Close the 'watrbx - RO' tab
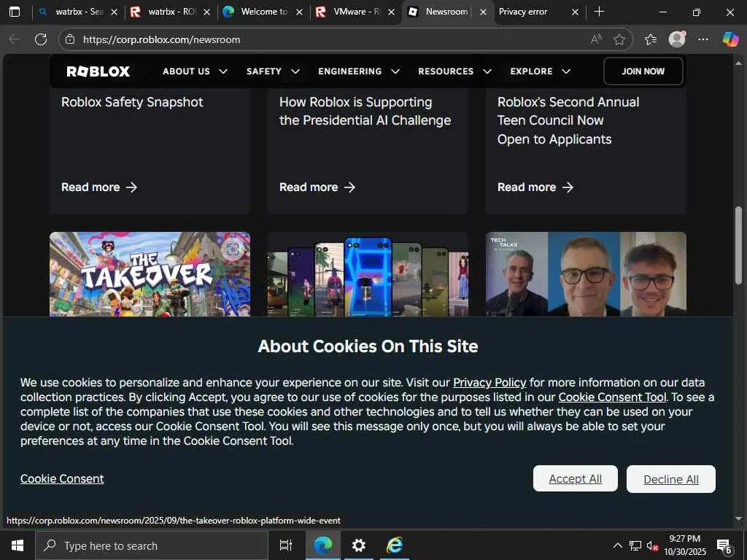Screen dimensions: 747x560 coord(206,12)
